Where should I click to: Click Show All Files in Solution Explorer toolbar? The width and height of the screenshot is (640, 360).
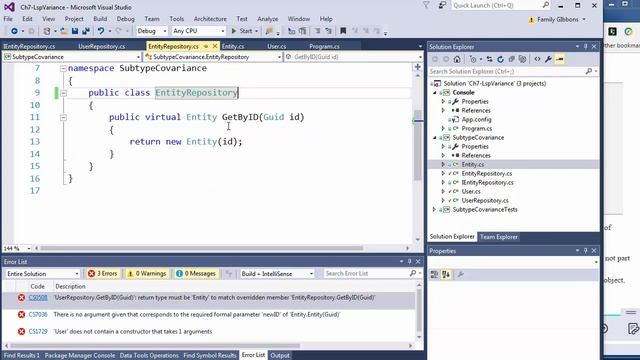pos(522,59)
